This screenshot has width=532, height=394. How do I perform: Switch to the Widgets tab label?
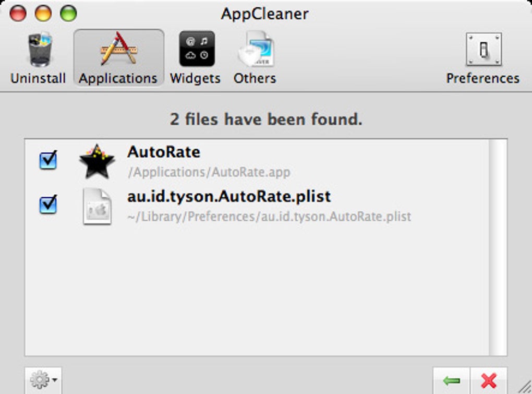tap(196, 78)
